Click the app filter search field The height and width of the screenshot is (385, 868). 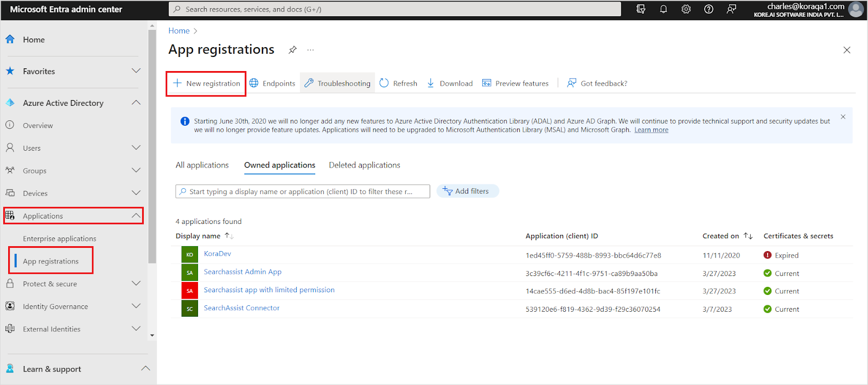(304, 191)
